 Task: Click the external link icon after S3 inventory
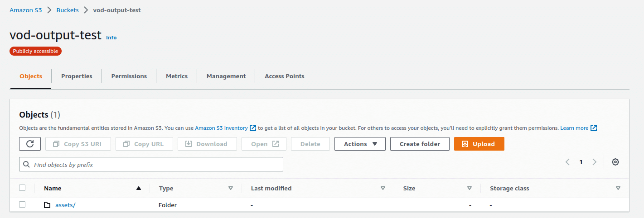[253, 128]
